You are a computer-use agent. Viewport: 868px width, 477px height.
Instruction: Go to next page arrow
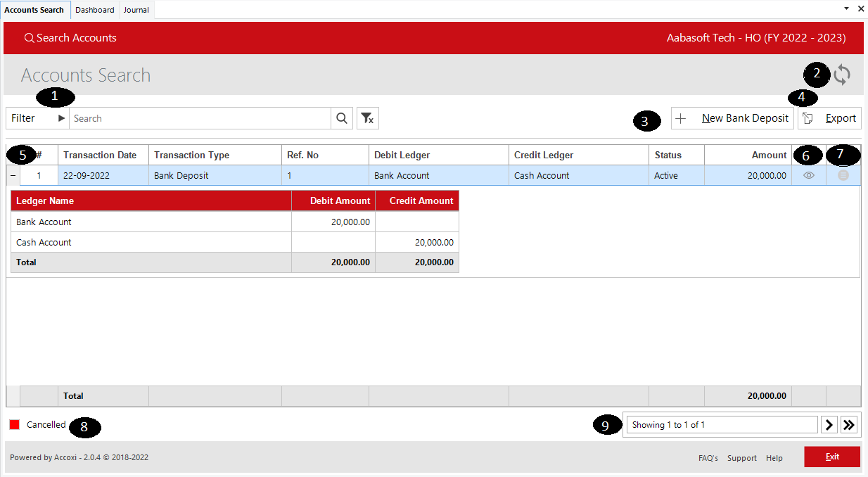[829, 424]
